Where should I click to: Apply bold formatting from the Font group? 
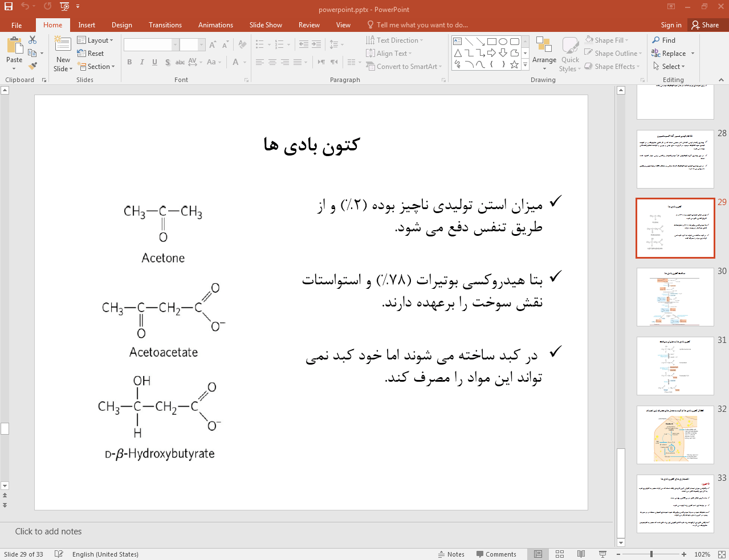pyautogui.click(x=129, y=62)
